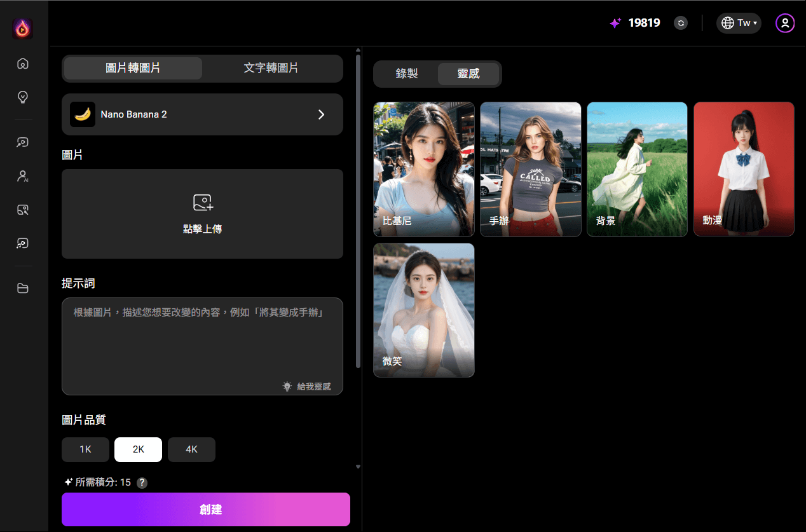Screen dimensions: 806x532
Task: Click the help question mark beside 所需積分
Action: (142, 482)
